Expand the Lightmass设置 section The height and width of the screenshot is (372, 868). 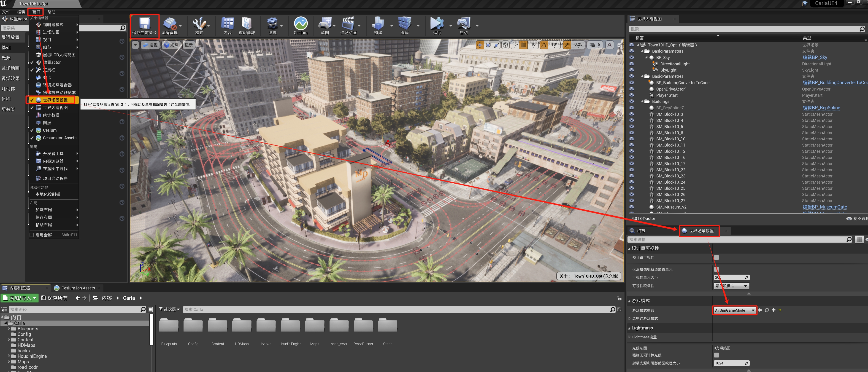[x=630, y=337]
